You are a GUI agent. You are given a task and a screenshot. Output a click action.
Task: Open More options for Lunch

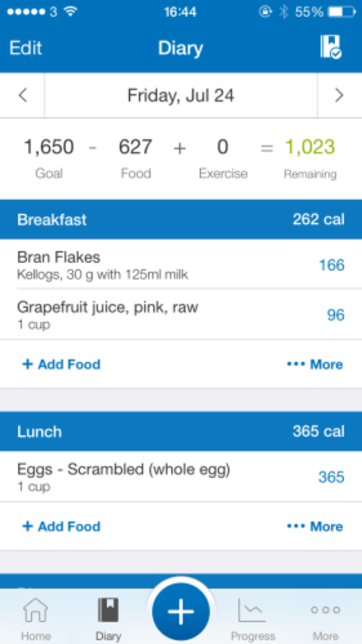pos(315,527)
